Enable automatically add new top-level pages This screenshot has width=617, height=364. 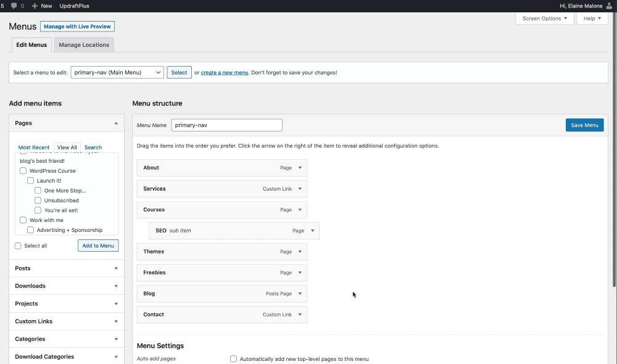click(x=233, y=359)
